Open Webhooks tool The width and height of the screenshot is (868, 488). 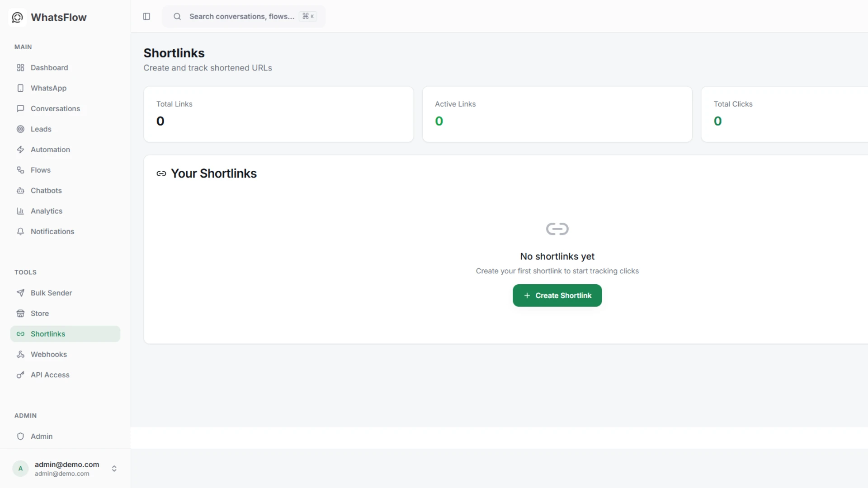pos(65,354)
